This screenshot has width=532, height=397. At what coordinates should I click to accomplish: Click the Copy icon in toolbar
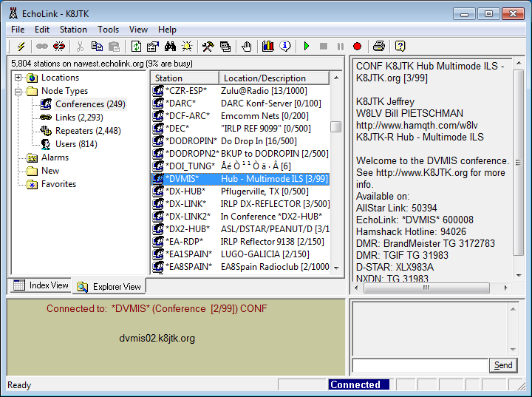click(97, 46)
